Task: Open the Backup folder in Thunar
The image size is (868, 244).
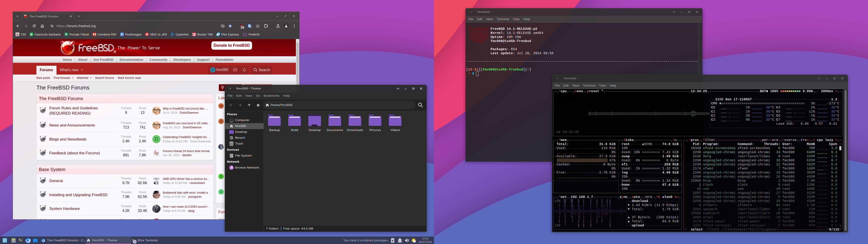Action: [x=274, y=123]
